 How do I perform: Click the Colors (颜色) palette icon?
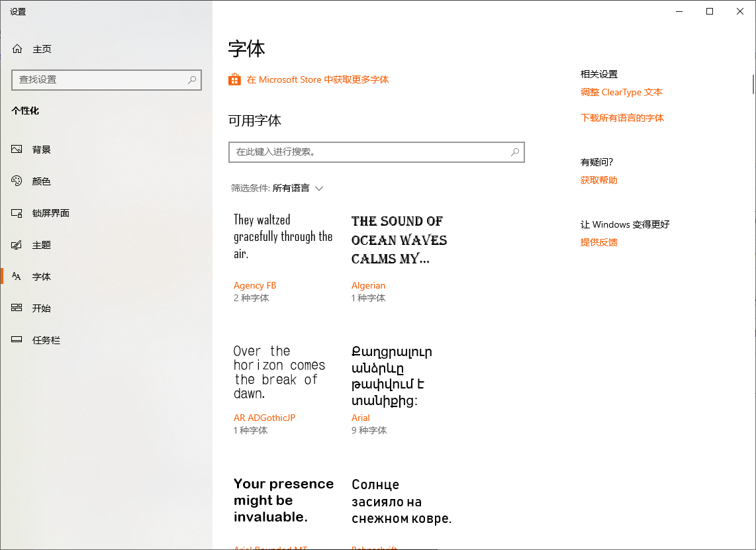(x=17, y=181)
